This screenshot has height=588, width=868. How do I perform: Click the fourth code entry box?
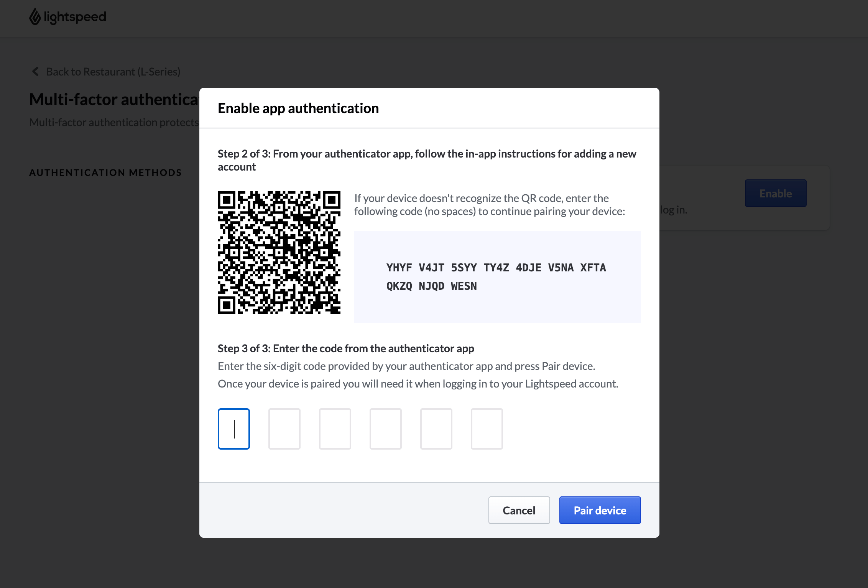click(386, 429)
